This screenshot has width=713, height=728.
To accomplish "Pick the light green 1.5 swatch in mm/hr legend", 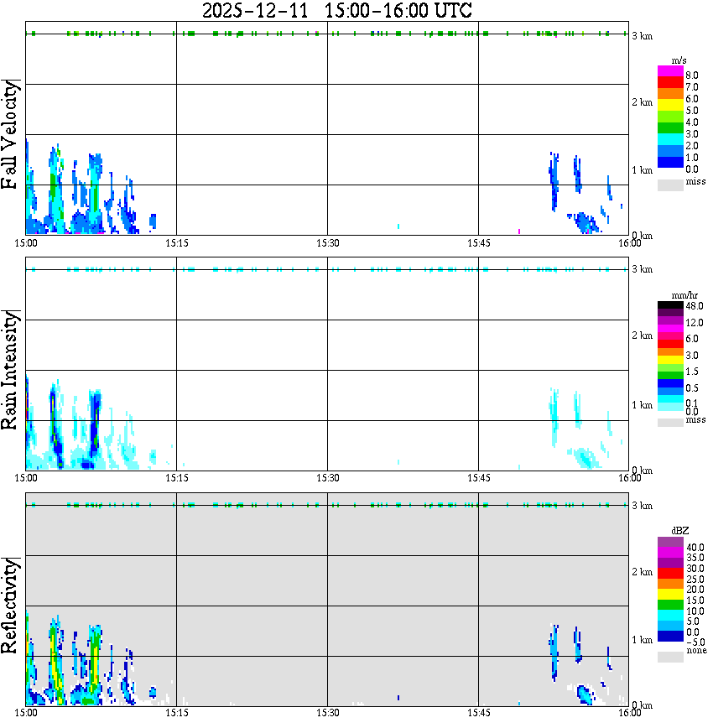I will tap(670, 367).
